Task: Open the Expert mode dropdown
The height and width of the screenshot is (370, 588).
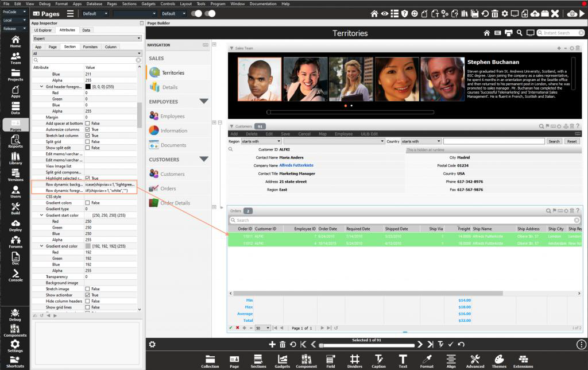Action: point(87,38)
